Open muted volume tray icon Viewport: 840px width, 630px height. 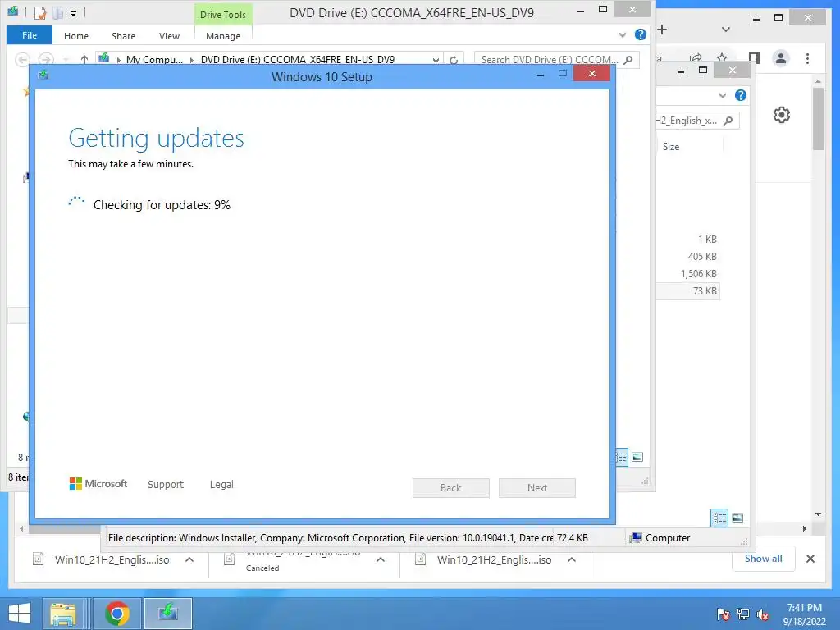[763, 614]
